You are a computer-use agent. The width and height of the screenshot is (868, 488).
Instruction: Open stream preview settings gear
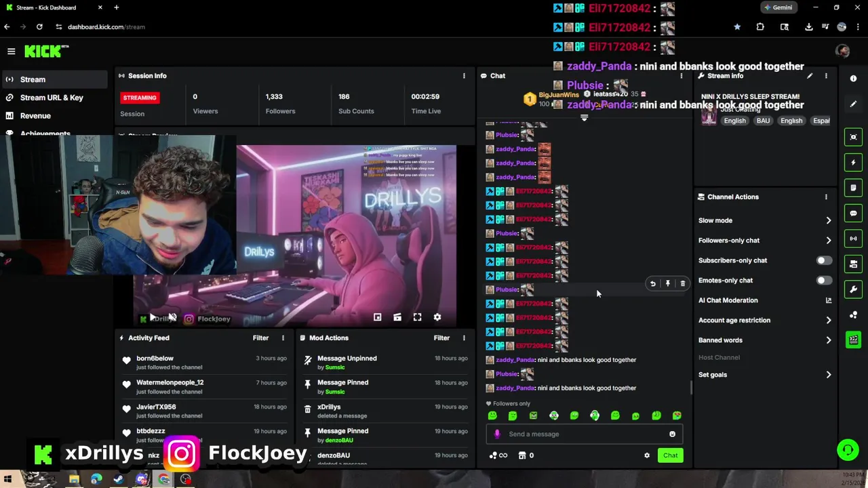pos(437,317)
